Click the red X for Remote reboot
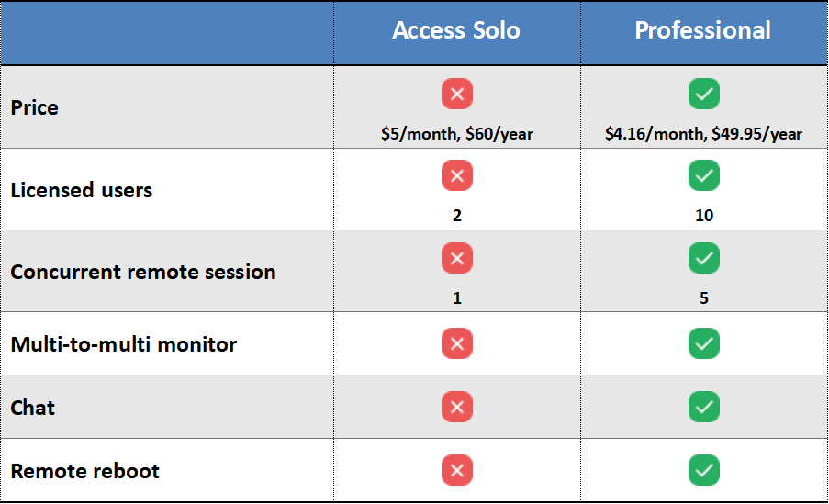 click(x=457, y=471)
